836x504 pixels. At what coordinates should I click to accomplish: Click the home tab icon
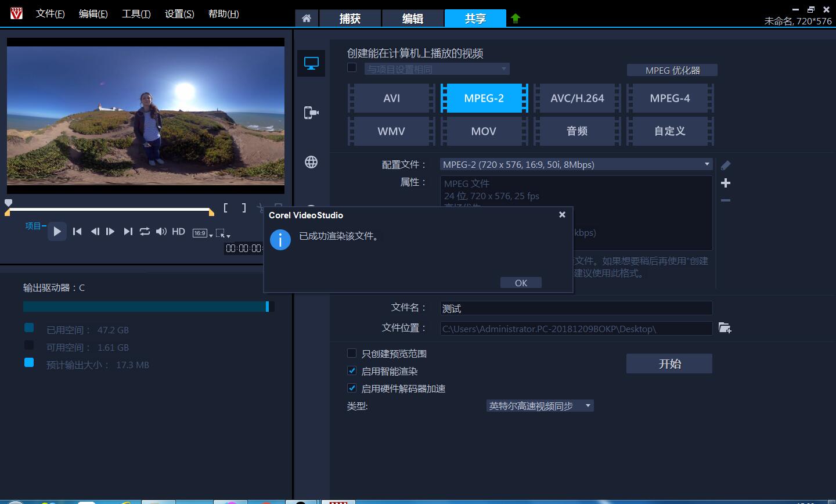coord(307,18)
